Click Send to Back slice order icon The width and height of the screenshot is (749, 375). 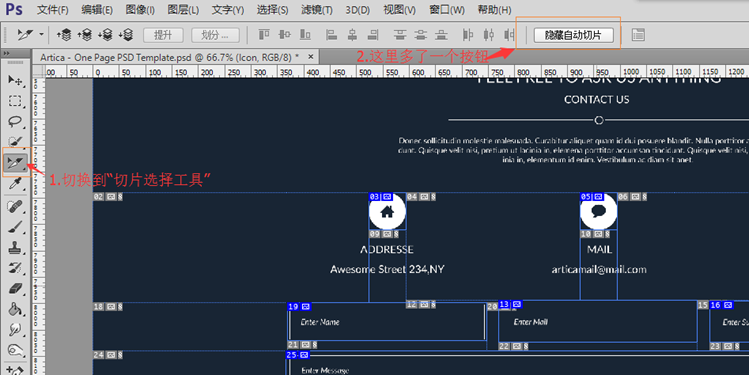point(126,34)
